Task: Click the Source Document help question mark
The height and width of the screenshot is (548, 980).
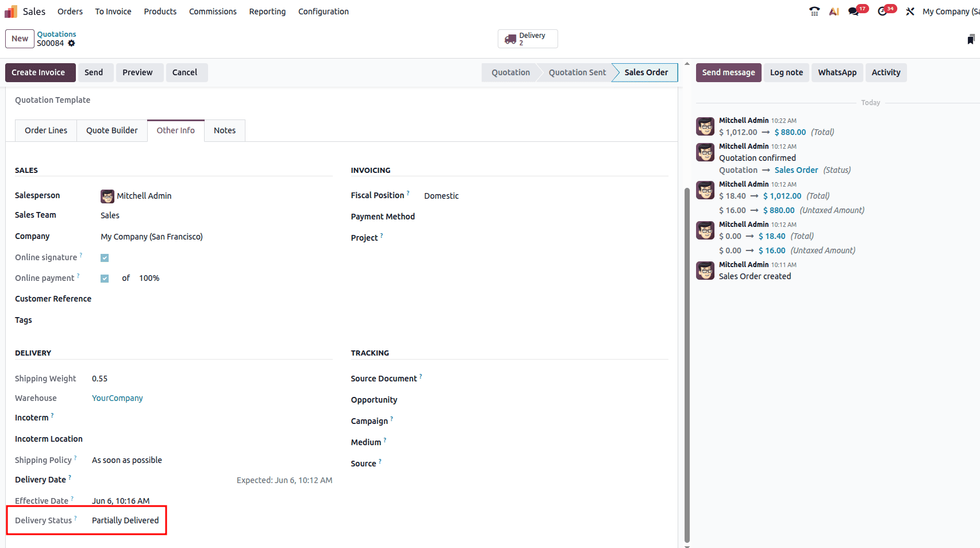Action: (x=421, y=376)
